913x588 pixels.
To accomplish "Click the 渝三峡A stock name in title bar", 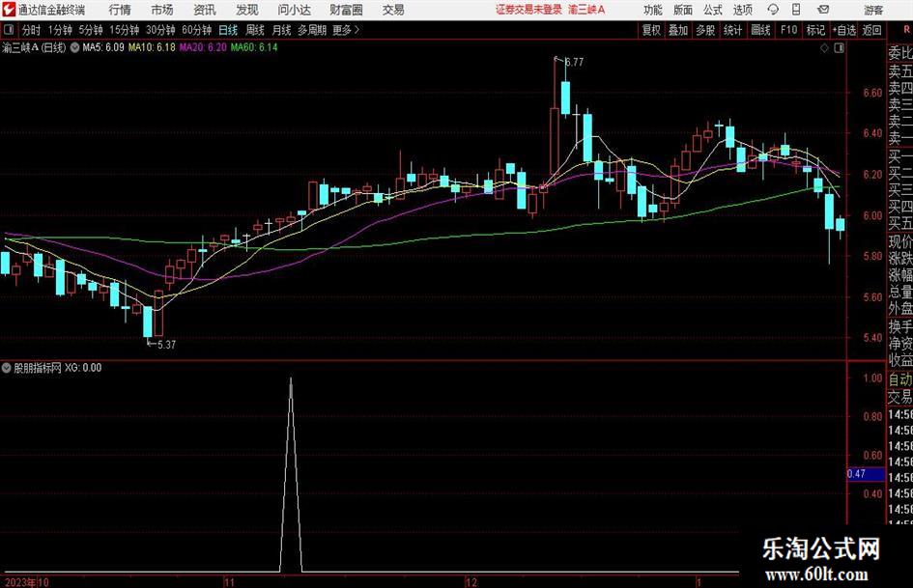I will pos(586,10).
